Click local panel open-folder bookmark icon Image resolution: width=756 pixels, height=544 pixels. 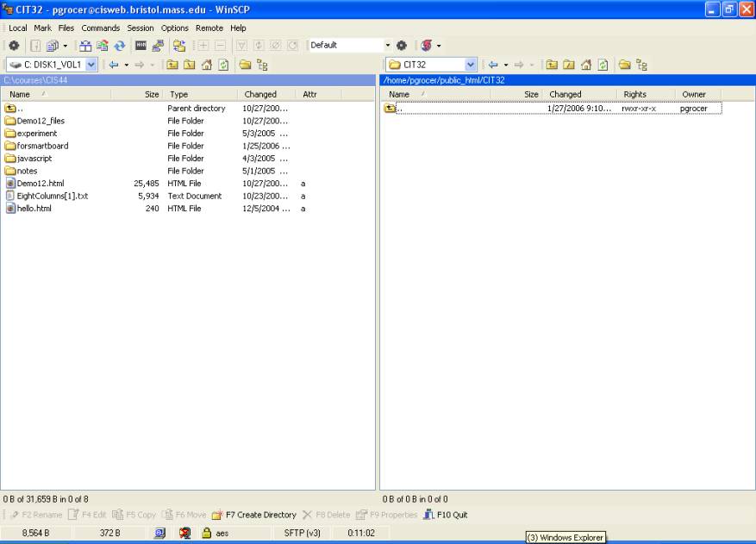coord(245,65)
